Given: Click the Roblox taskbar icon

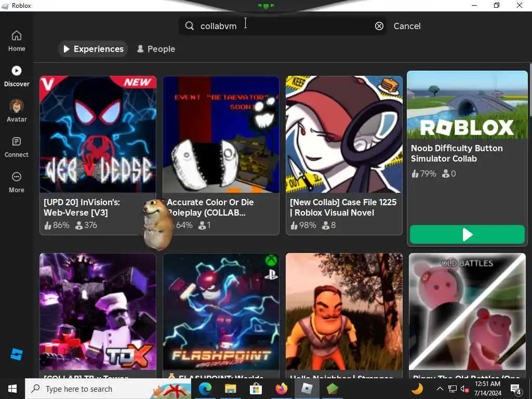Looking at the screenshot, I should (307, 389).
